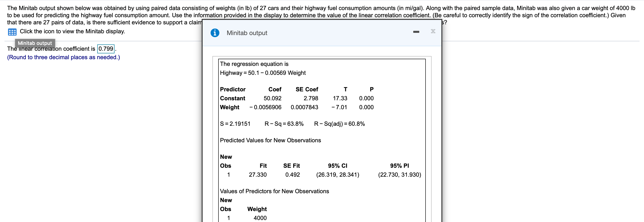The width and height of the screenshot is (644, 222).
Task: Click the minimize dash on the Minitab dialog
Action: 416,31
